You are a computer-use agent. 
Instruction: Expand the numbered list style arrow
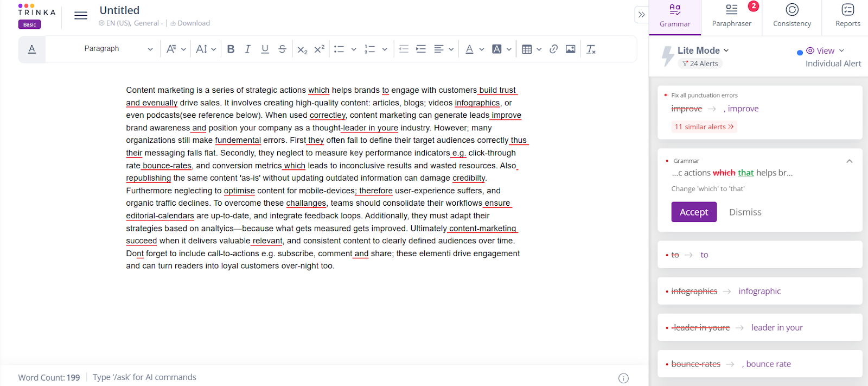(385, 49)
